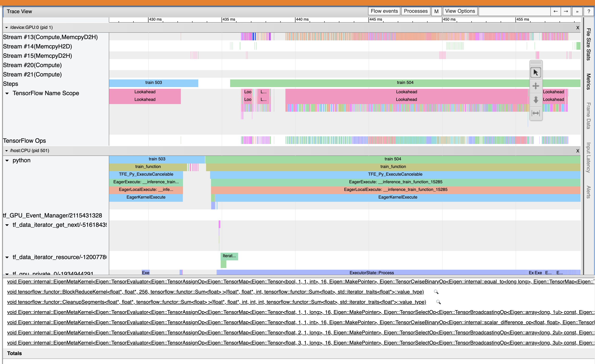This screenshot has width=595, height=364.
Task: Select the pan tool
Action: pyautogui.click(x=535, y=86)
